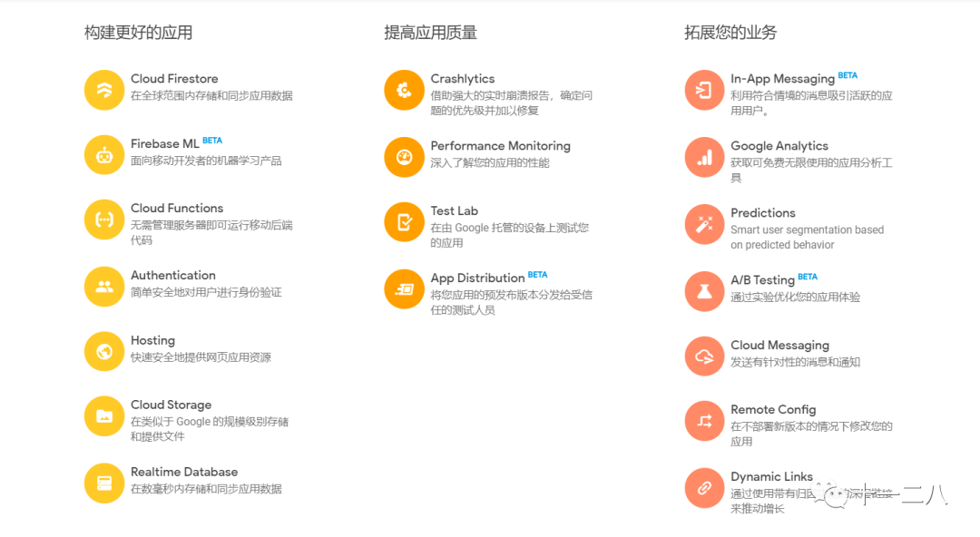Click the Cloud Storage folder icon

[104, 415]
